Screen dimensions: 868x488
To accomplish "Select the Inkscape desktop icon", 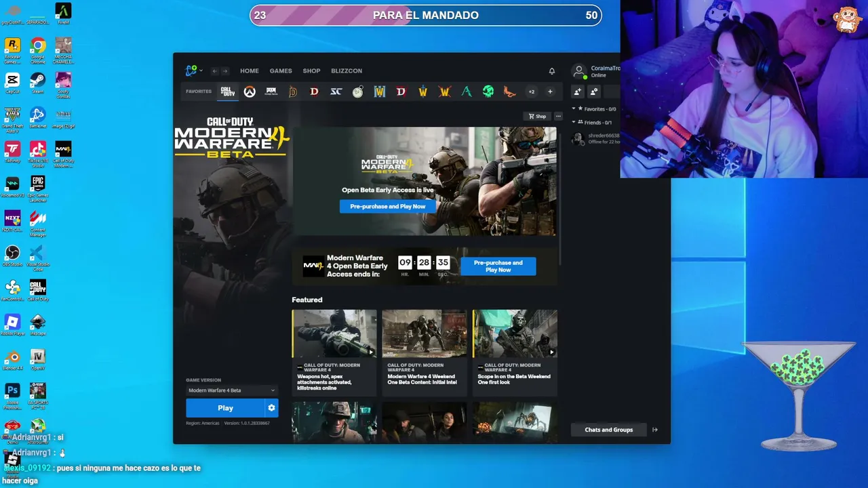I will pos(38,325).
